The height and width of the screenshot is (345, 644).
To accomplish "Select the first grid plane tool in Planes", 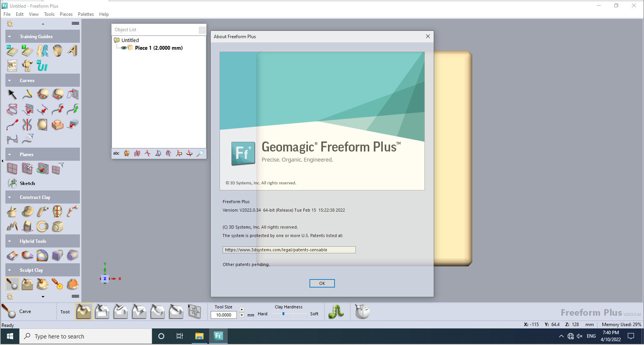I will click(12, 168).
